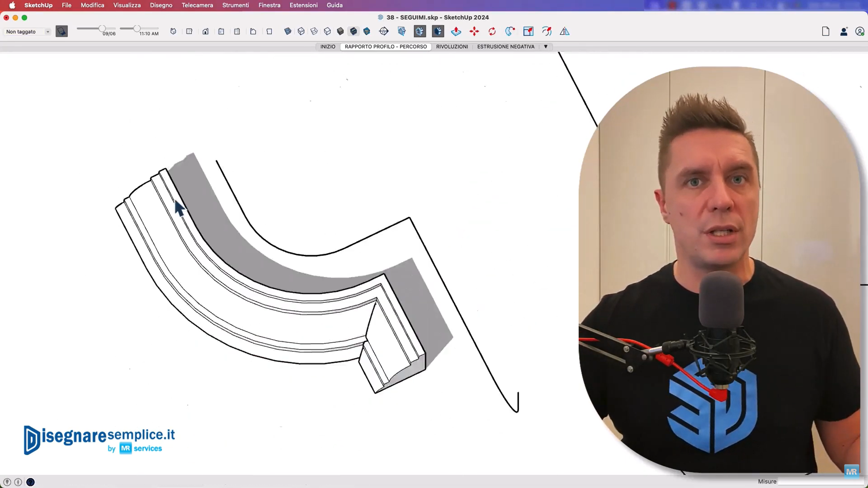868x488 pixels.
Task: Select the Section Plane tool
Action: click(384, 32)
